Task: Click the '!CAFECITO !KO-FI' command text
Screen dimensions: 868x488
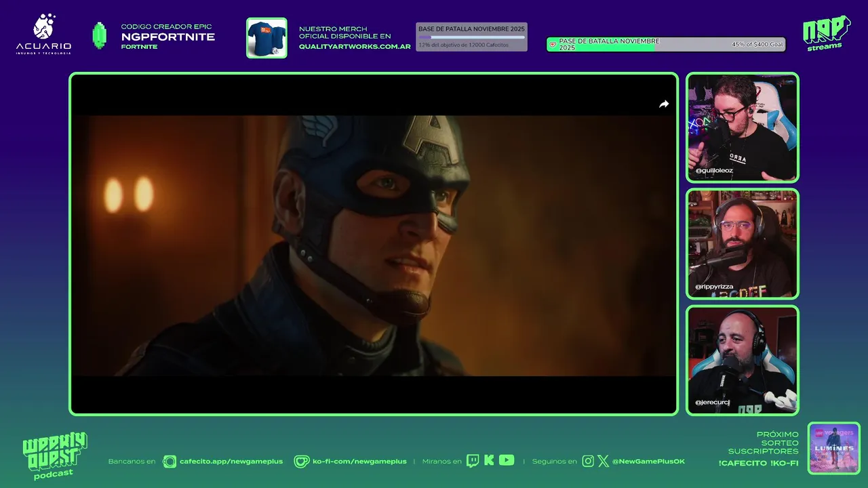Action: 758,463
